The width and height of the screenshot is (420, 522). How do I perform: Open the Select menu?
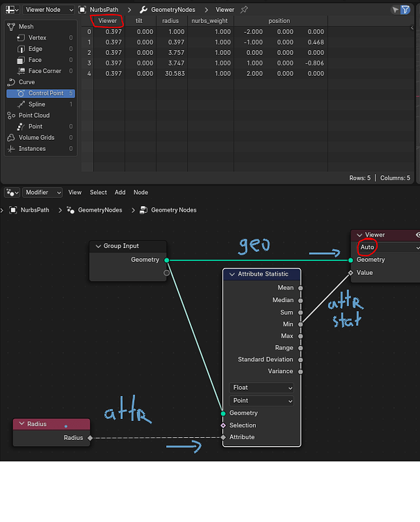[98, 192]
